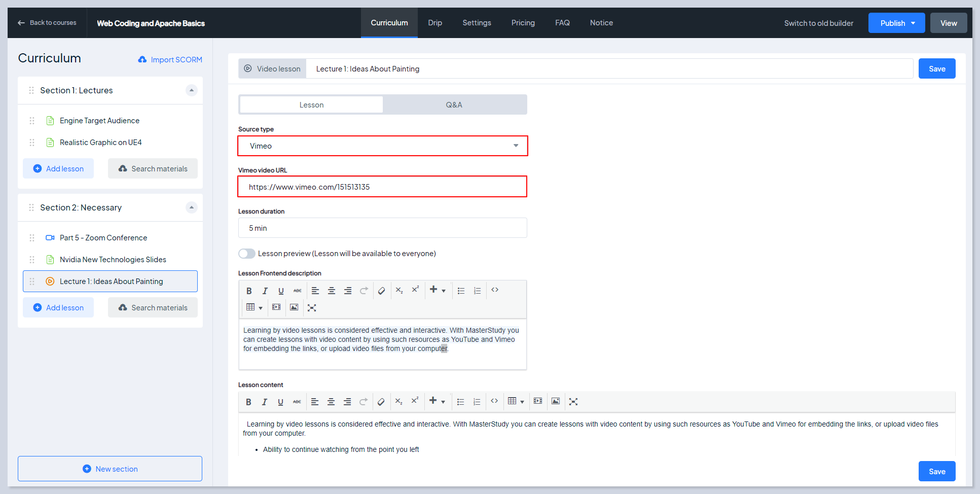This screenshot has height=494, width=980.
Task: Insert bulleted list in Frontend description editor
Action: [461, 291]
